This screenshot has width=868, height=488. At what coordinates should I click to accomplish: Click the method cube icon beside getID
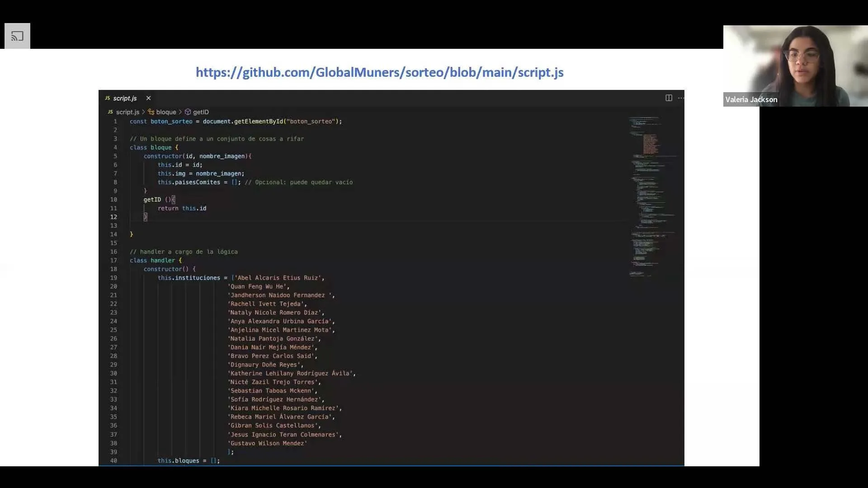pos(188,112)
